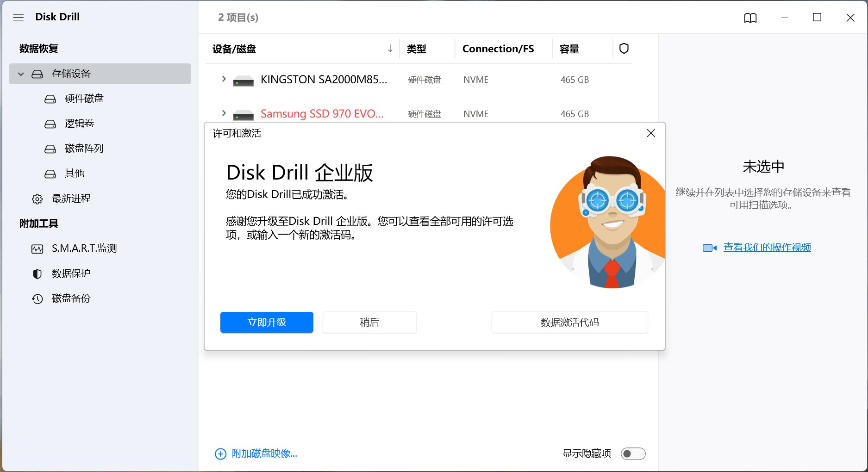This screenshot has height=472, width=868.
Task: Sort by Connection/FS column header
Action: click(498, 49)
